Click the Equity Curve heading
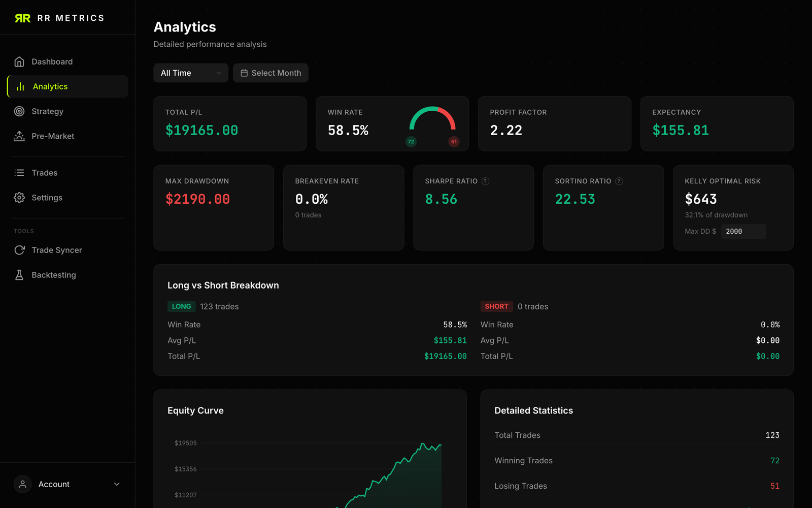This screenshot has height=508, width=812. point(195,410)
